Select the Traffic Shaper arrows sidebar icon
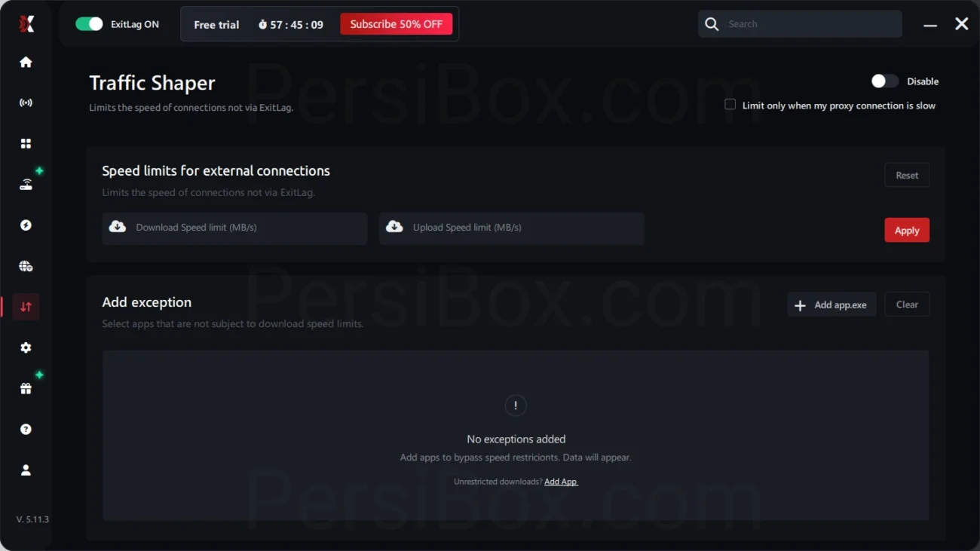This screenshot has width=980, height=551. click(x=26, y=307)
